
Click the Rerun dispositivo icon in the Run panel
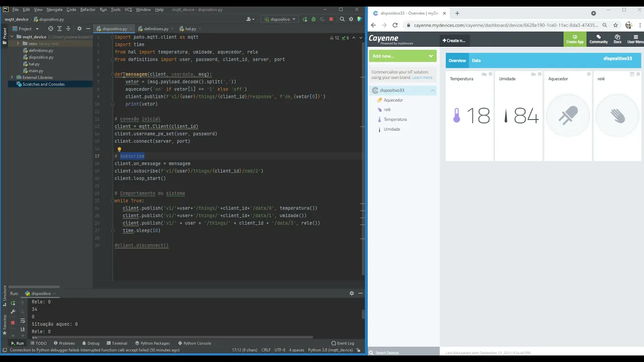coord(13,303)
